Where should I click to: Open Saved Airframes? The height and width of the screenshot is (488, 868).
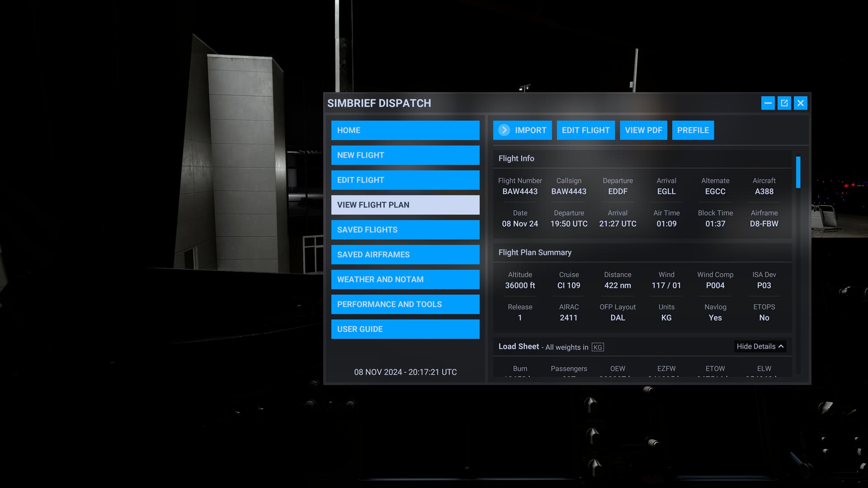coord(405,254)
